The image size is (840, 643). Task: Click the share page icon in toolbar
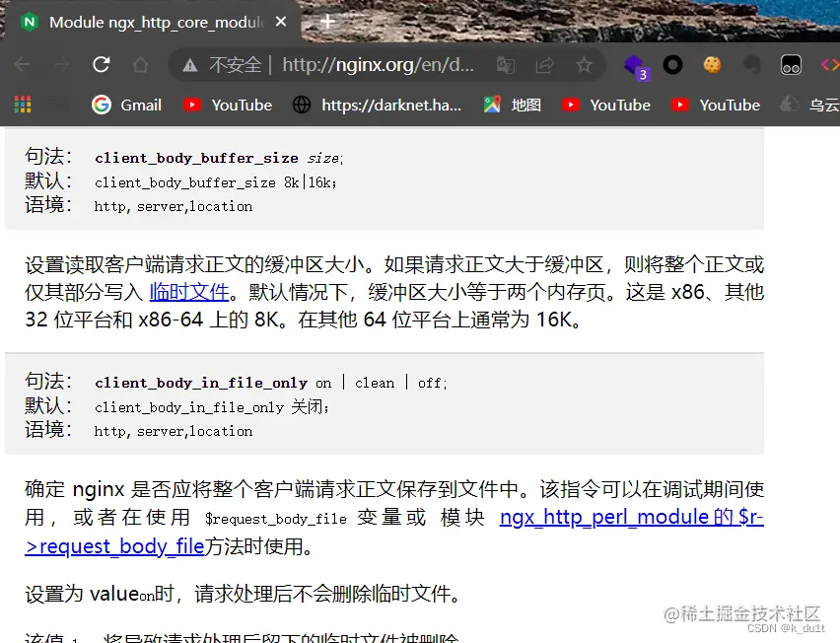(x=543, y=64)
